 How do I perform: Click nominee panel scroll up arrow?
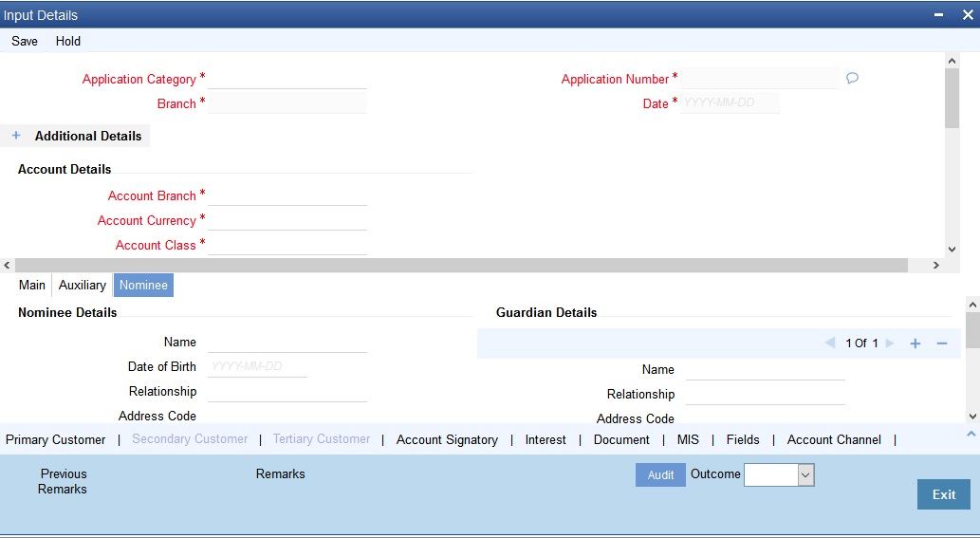coord(972,305)
